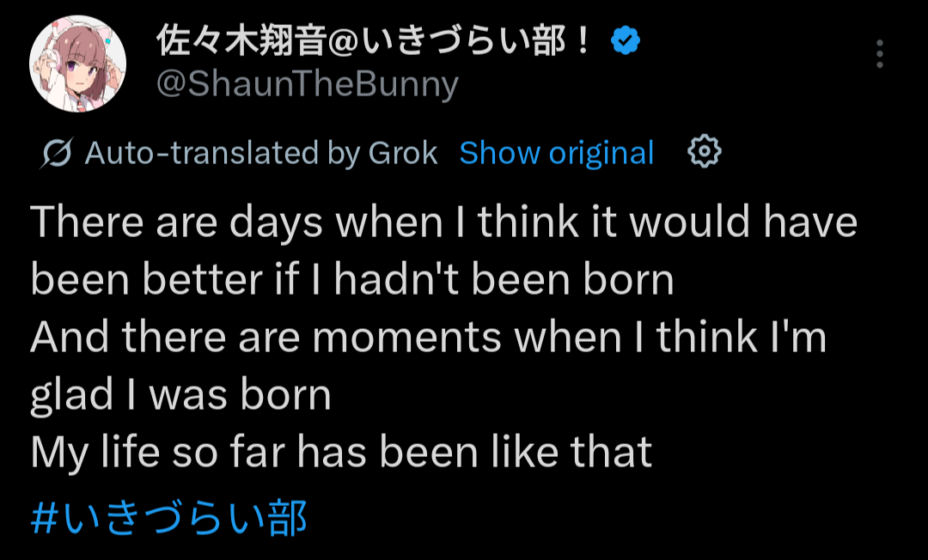
Task: Open the #いきづらい部 hashtag
Action: click(168, 517)
